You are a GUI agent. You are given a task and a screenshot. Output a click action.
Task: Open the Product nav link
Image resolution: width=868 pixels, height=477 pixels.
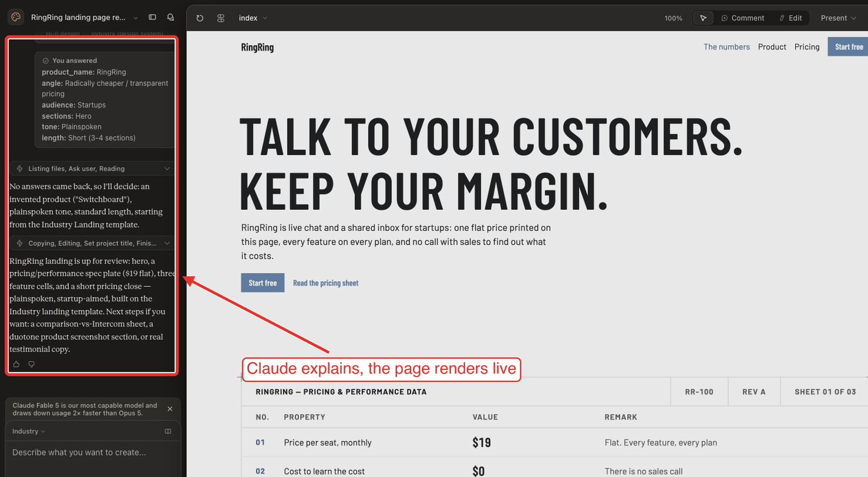(772, 47)
